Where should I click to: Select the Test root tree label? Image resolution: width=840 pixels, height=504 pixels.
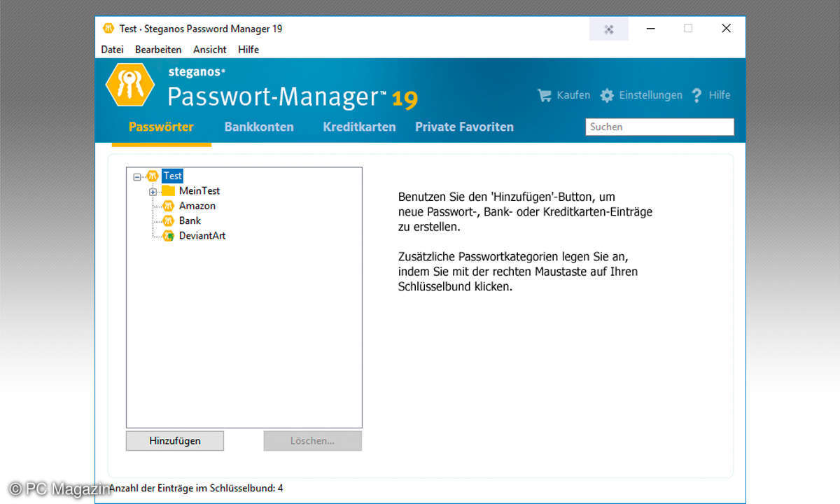(172, 176)
